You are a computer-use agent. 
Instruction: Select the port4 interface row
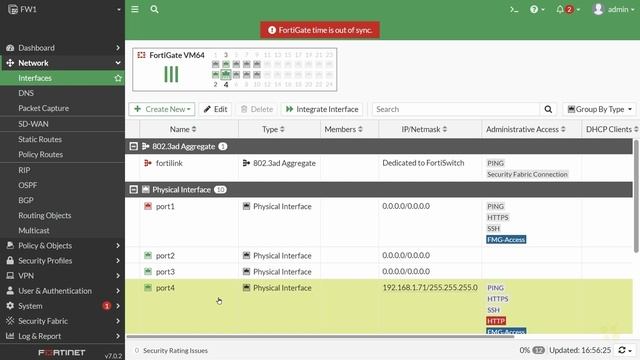379,307
